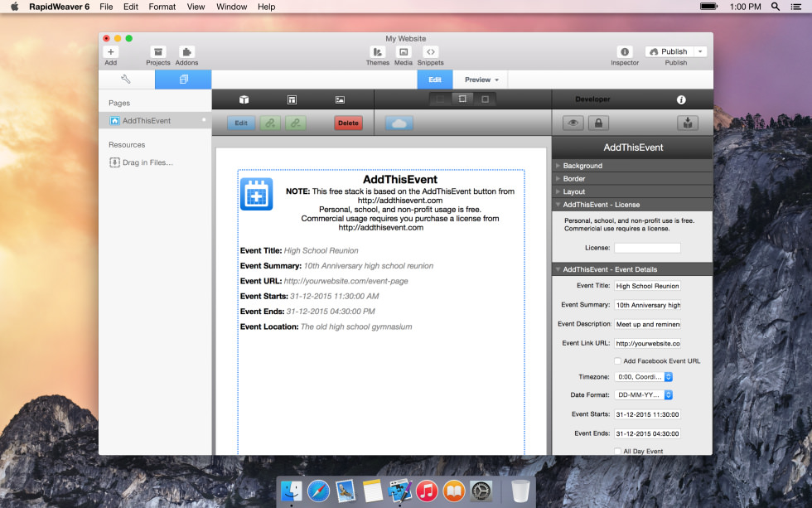Open Safari from the Dock
This screenshot has width=812, height=508.
pyautogui.click(x=318, y=491)
